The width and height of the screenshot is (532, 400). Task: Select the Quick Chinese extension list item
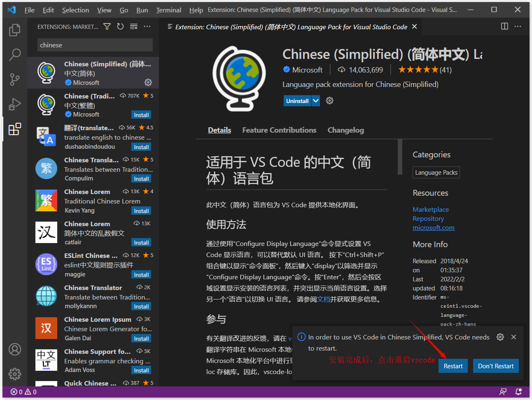click(93, 383)
